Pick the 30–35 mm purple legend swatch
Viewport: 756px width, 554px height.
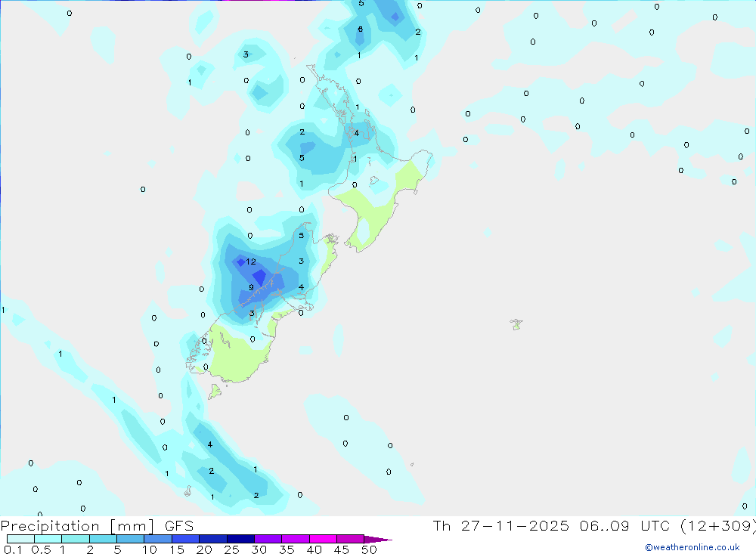(268, 539)
